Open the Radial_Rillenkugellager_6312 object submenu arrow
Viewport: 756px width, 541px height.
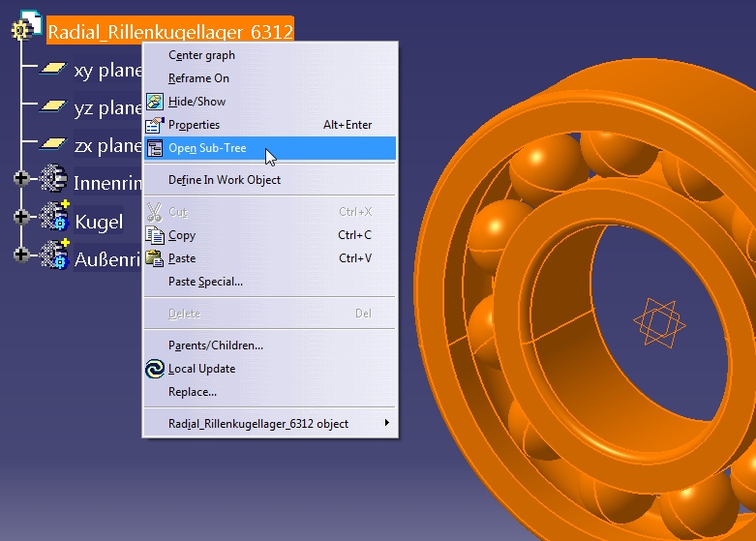pyautogui.click(x=386, y=423)
